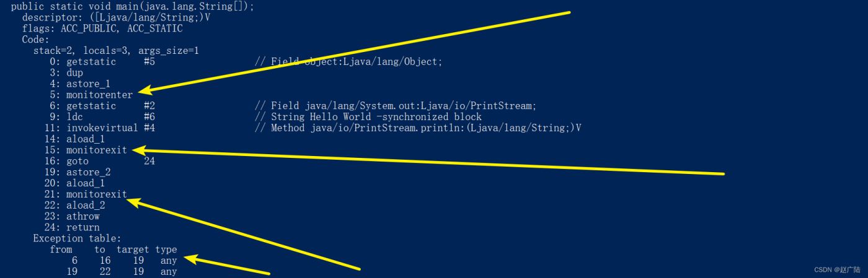Click the Exception table heading
The height and width of the screenshot is (278, 868).
[77, 238]
